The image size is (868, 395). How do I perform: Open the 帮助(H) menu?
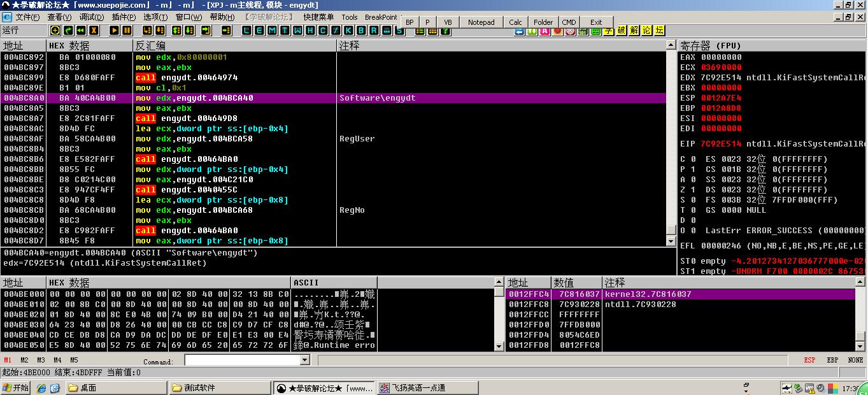(x=222, y=17)
